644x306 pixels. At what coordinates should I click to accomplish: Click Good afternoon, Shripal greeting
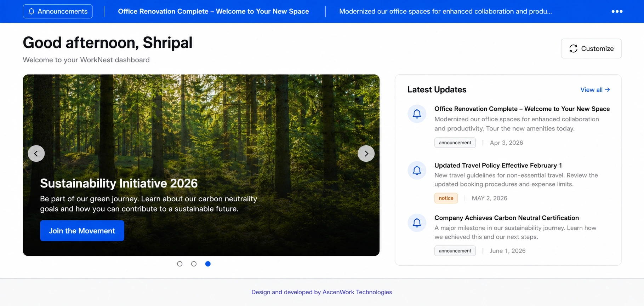[x=108, y=42]
